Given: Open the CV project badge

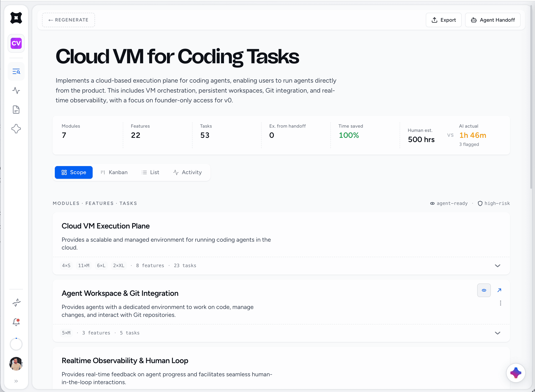Looking at the screenshot, I should click(x=16, y=43).
